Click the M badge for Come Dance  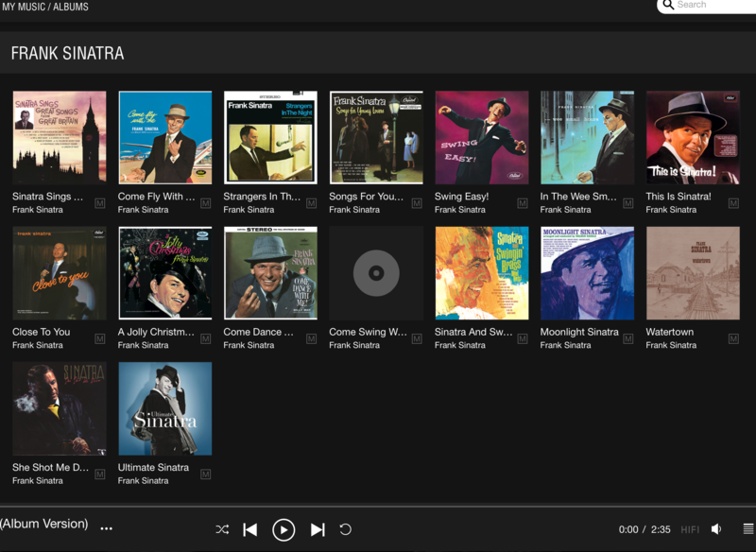pos(312,338)
